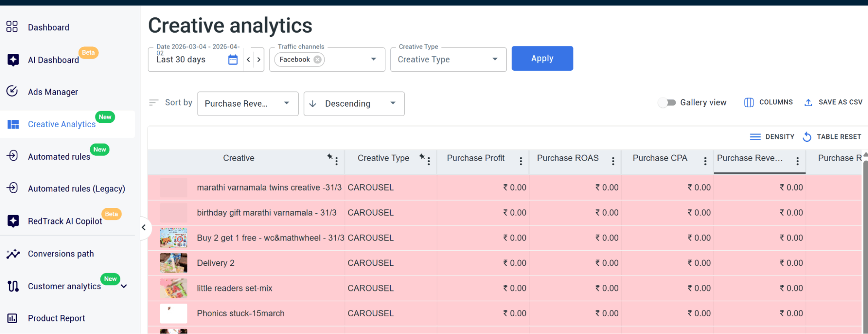Viewport: 868px width, 334px height.
Task: Open Purchase Profit column three-dot menu
Action: pyautogui.click(x=521, y=161)
